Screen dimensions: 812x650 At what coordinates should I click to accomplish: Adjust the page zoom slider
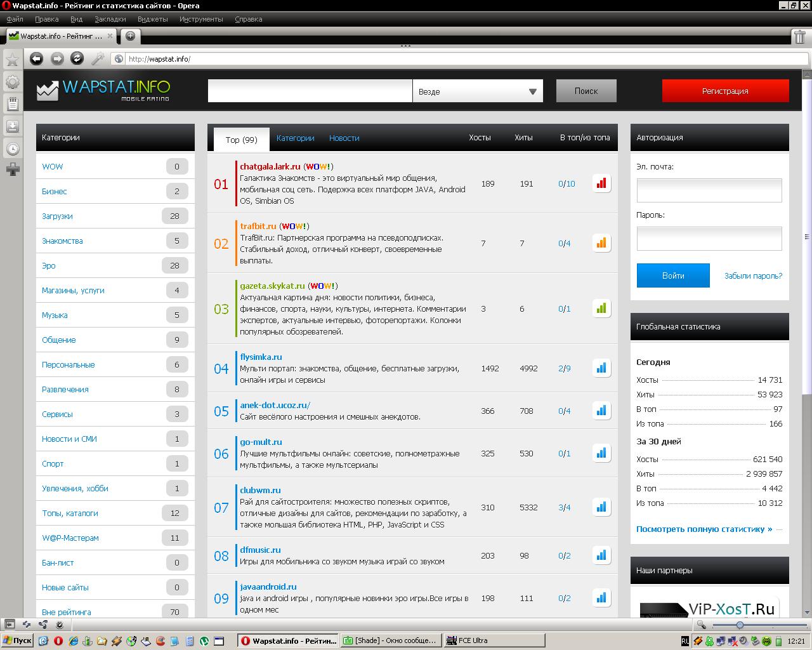pyautogui.click(x=740, y=625)
